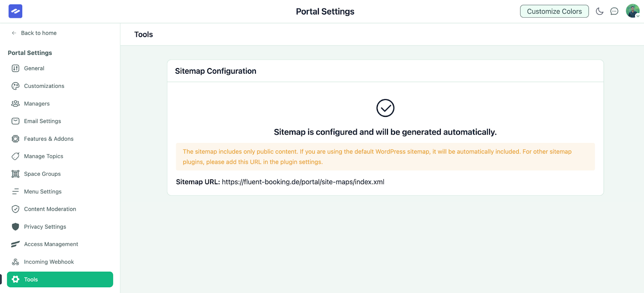Screen dimensions: 644x293
Task: Select the Manage Topics tag icon
Action: click(15, 156)
